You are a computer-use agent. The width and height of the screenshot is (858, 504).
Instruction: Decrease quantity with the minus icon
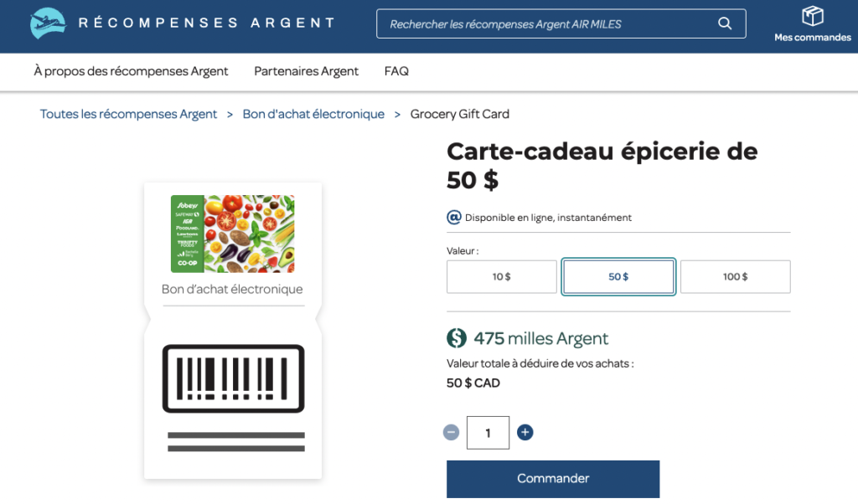point(451,432)
